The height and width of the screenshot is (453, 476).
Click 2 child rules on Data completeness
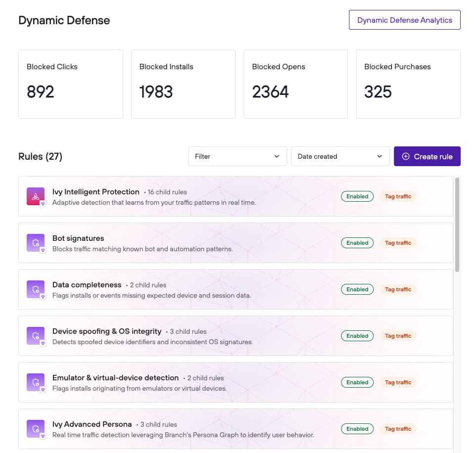coord(148,285)
